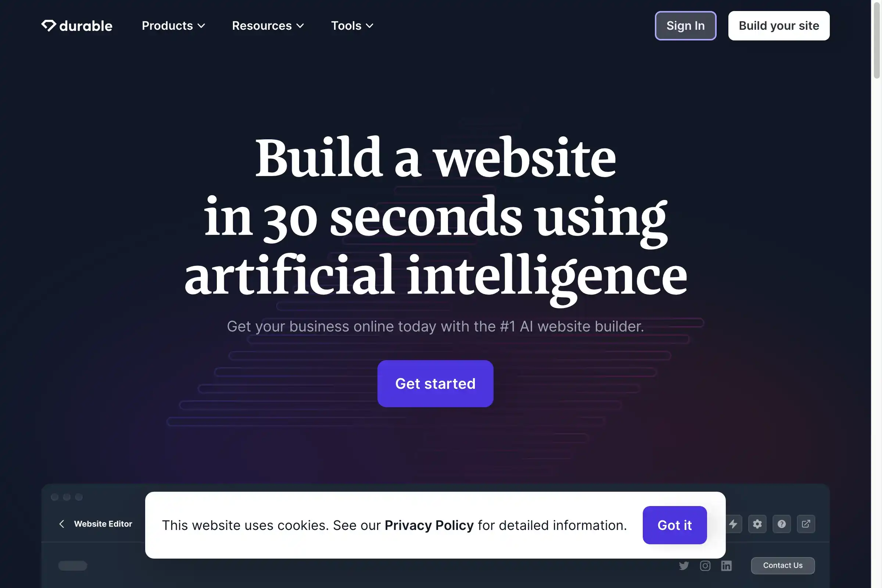The width and height of the screenshot is (882, 588).
Task: Click the Get started CTA button
Action: (x=435, y=383)
